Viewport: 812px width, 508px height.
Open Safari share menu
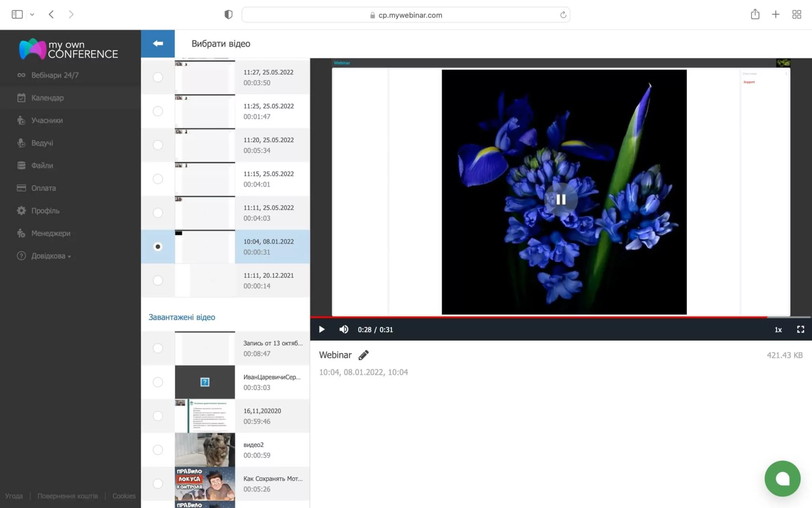coord(755,15)
